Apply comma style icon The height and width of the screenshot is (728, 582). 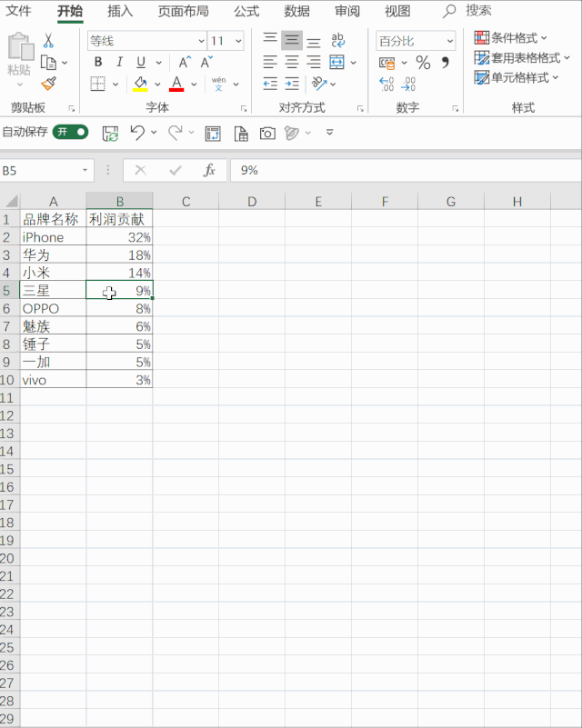(445, 62)
